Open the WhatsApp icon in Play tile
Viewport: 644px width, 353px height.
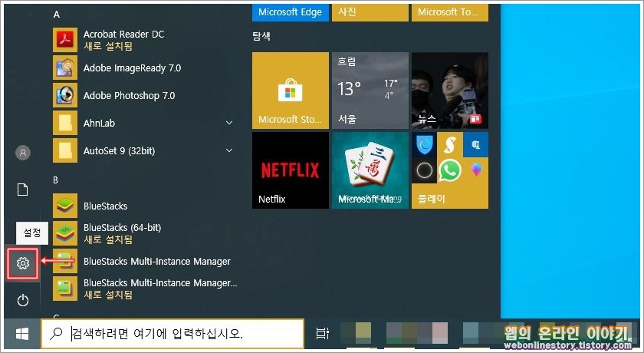[x=450, y=170]
